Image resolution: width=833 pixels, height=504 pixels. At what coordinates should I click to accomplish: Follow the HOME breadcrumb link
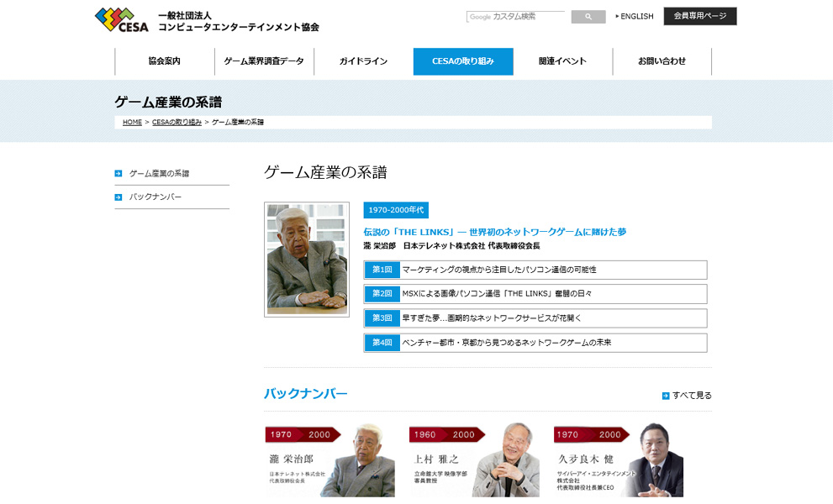pyautogui.click(x=132, y=122)
